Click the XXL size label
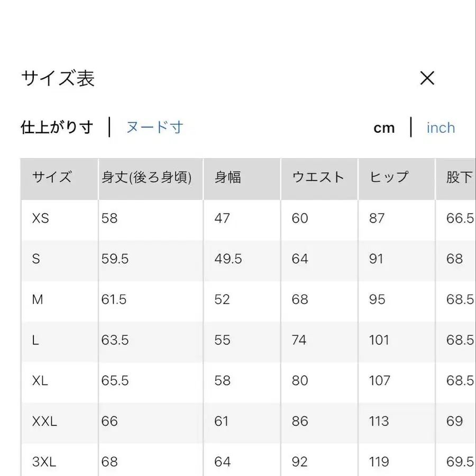476x476 pixels. pyautogui.click(x=44, y=422)
